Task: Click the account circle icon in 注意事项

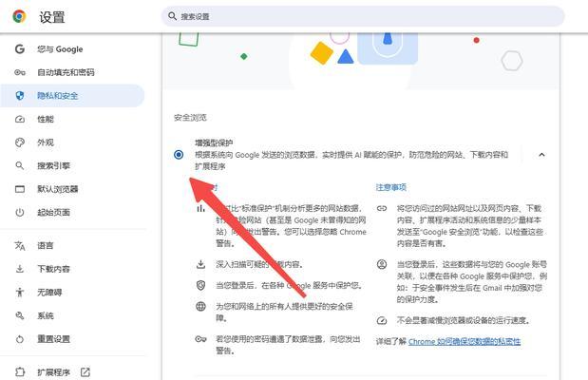Action: pyautogui.click(x=382, y=264)
